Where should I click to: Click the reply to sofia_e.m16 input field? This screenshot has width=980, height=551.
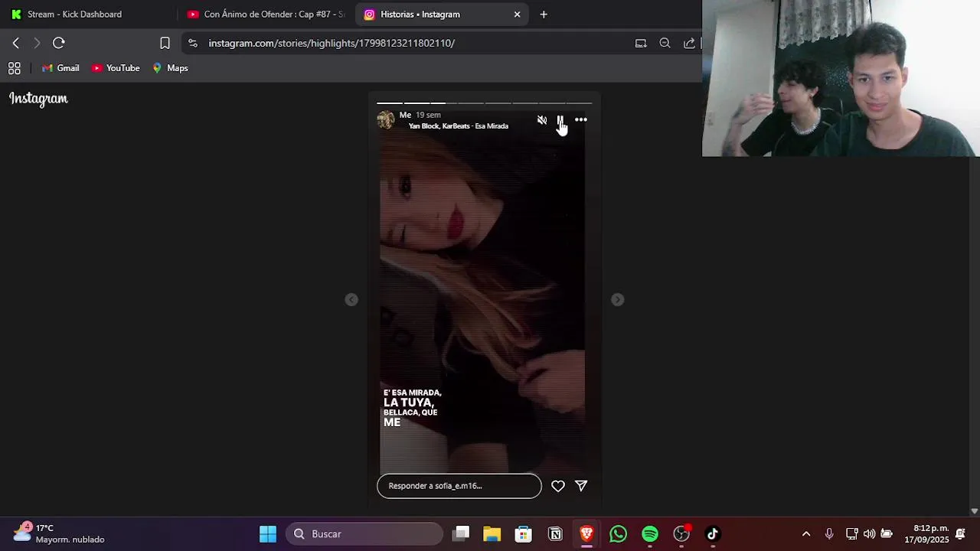click(x=459, y=486)
